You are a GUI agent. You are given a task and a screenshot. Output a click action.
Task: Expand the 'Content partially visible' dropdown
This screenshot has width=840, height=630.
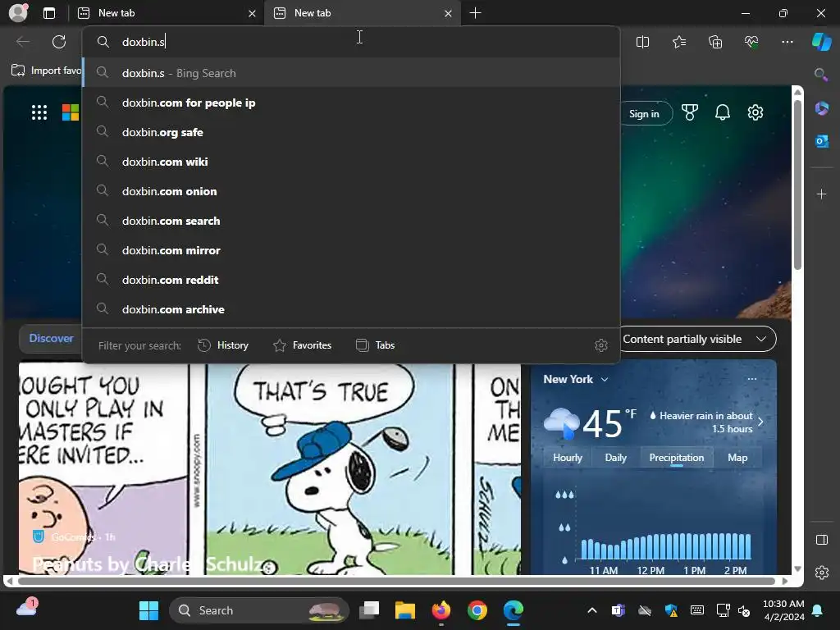point(696,339)
